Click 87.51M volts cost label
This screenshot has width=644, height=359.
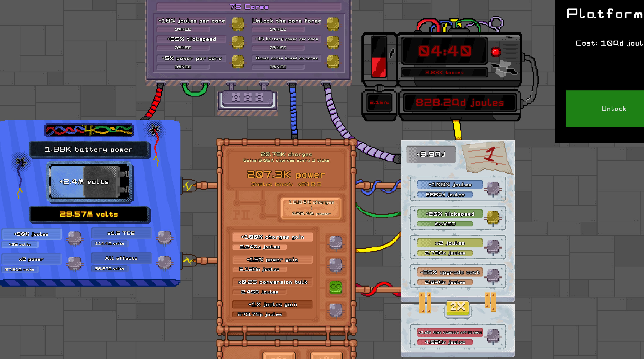tap(20, 269)
